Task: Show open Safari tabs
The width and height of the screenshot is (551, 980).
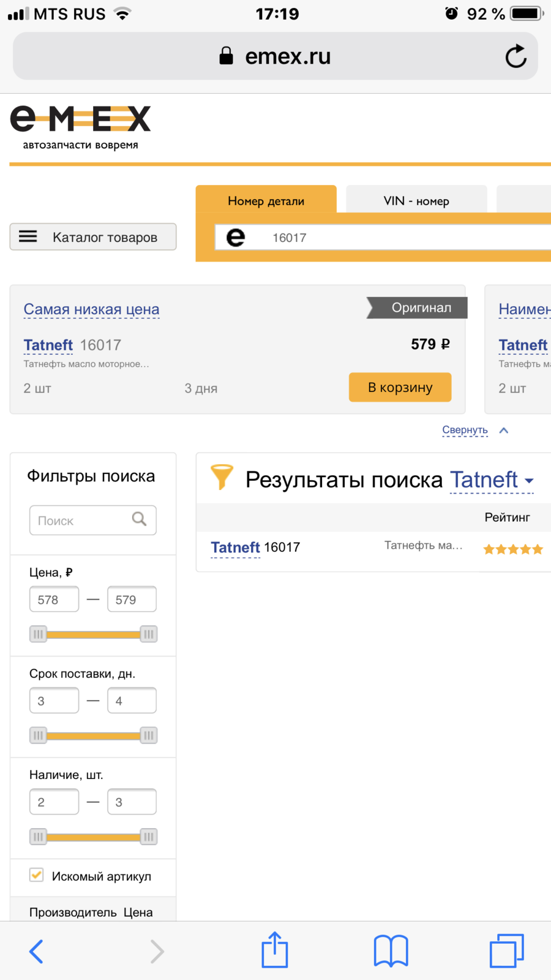Action: pos(507,951)
